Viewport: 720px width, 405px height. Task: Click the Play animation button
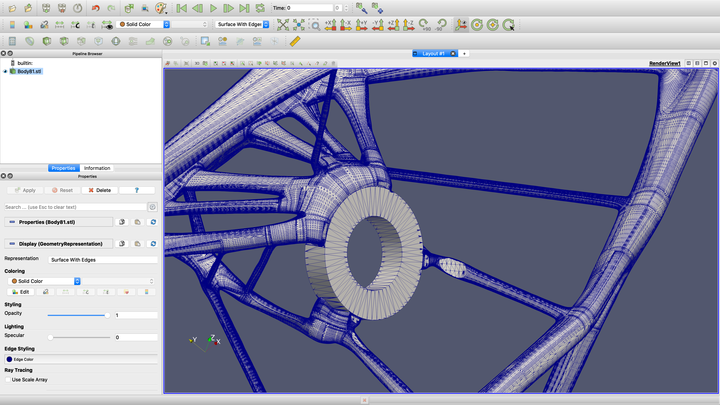(213, 8)
